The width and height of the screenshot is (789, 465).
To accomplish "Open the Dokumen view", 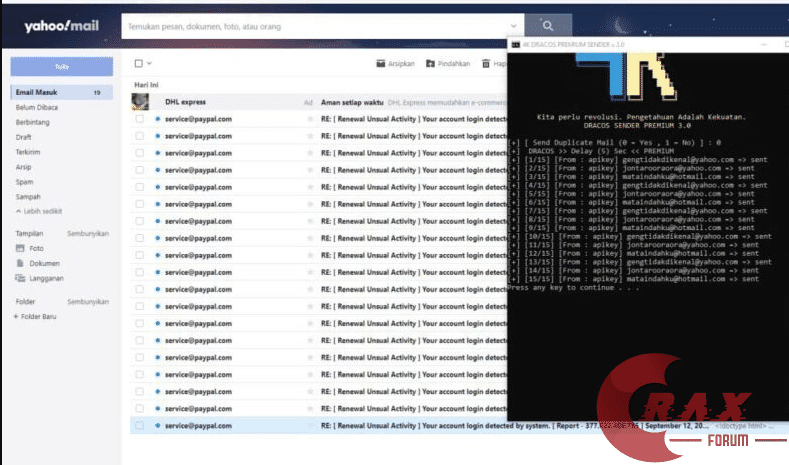I will [44, 263].
